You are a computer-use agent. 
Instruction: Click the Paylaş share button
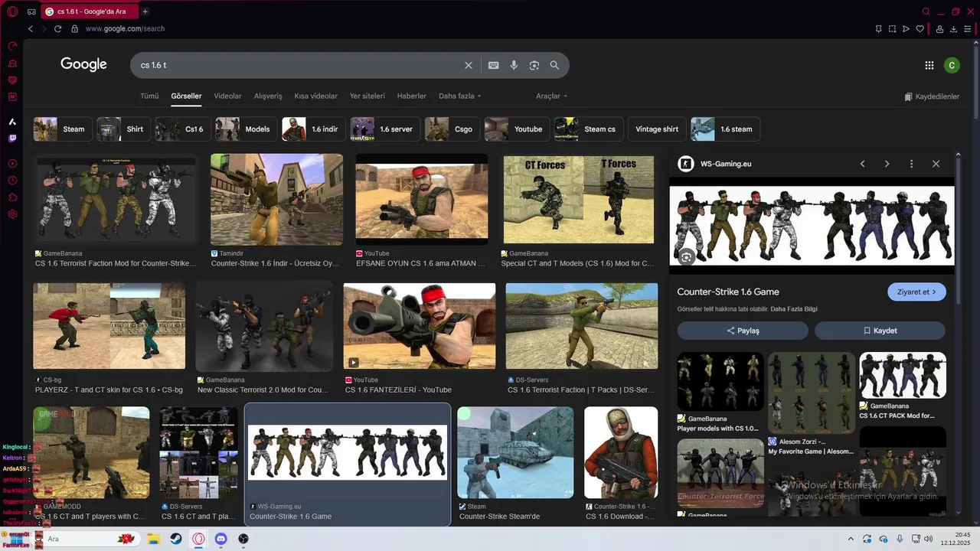[x=743, y=331]
